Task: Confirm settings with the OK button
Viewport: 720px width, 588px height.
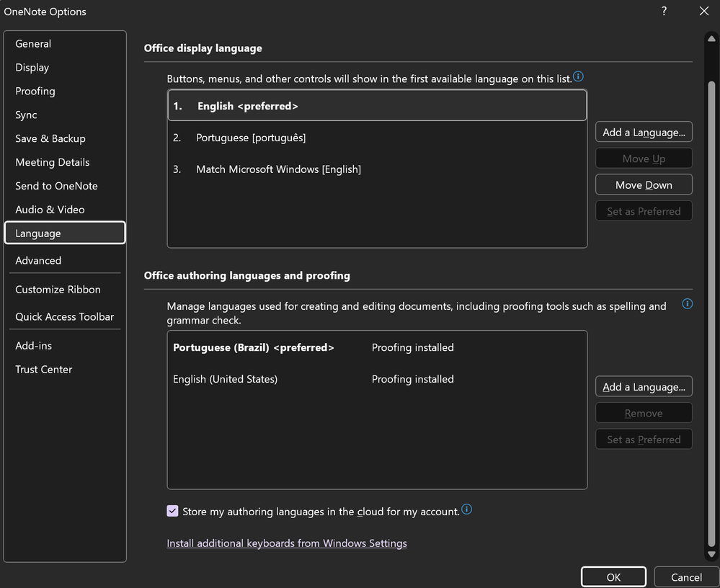Action: pyautogui.click(x=613, y=577)
